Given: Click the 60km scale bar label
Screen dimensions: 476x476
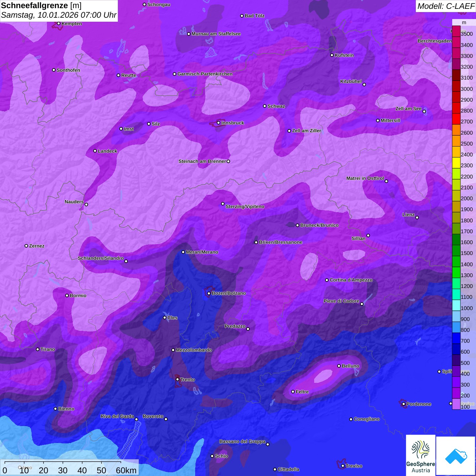Looking at the screenshot, I should pos(126,470).
